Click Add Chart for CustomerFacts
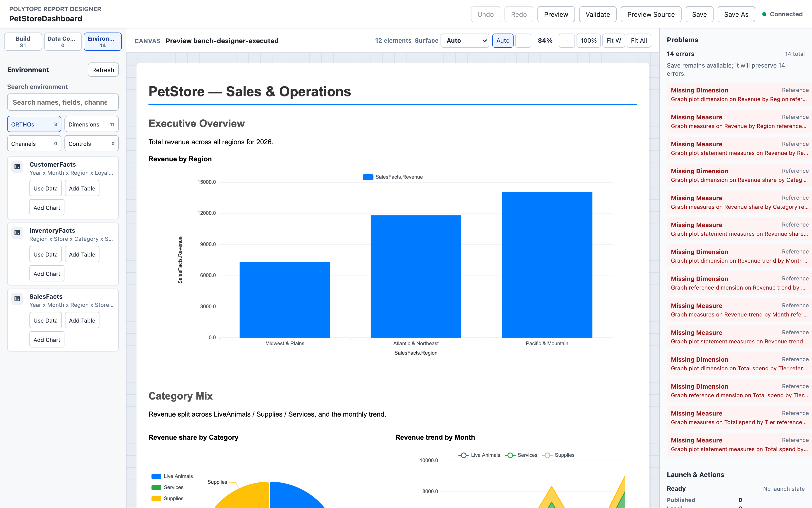 click(47, 208)
